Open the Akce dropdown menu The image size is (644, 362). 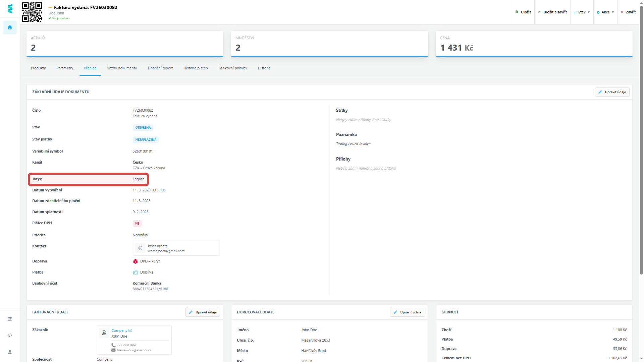coord(605,12)
